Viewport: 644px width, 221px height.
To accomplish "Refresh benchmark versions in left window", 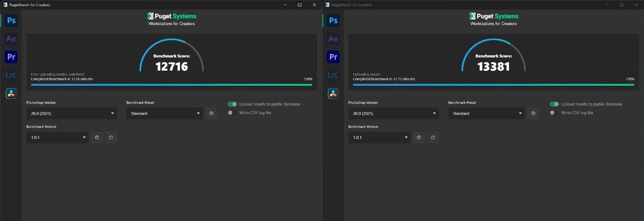I will (111, 138).
